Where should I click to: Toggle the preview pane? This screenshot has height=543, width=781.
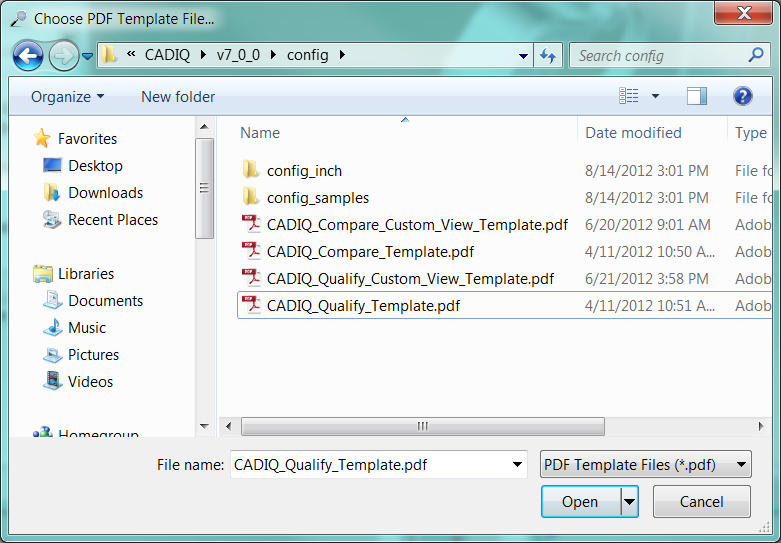[x=697, y=96]
